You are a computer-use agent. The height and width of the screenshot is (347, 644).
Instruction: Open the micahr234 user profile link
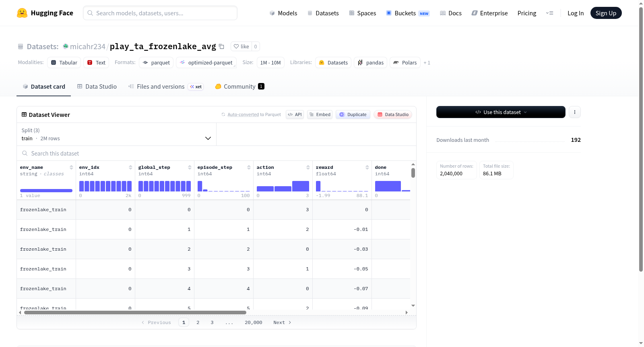(87, 46)
